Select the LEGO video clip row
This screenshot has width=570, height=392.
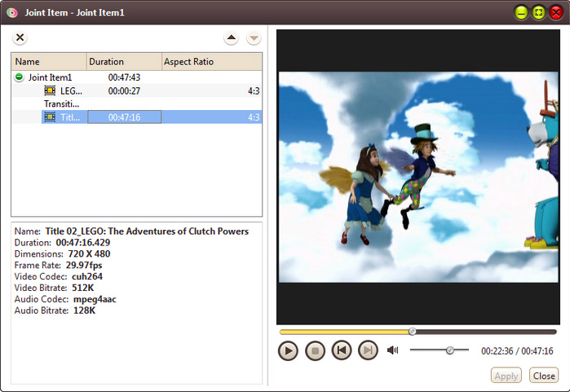click(72, 90)
